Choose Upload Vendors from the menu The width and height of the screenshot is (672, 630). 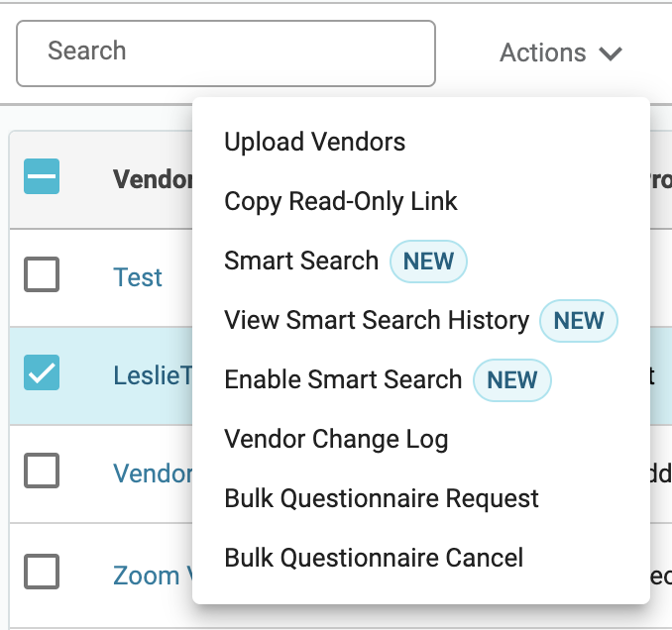coord(314,142)
